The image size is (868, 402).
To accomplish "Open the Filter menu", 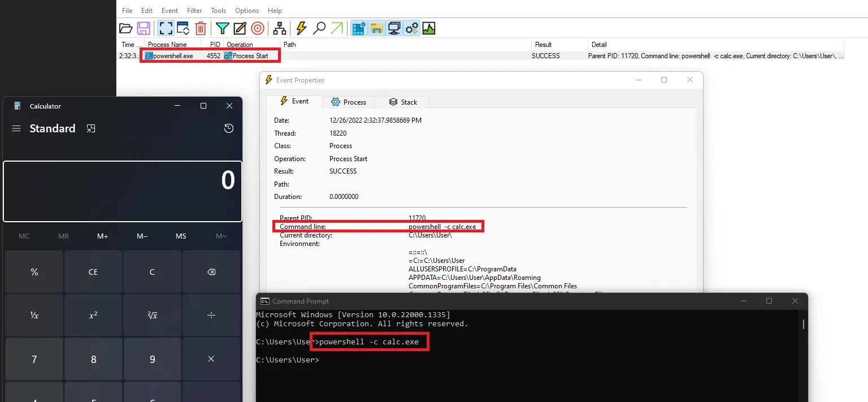I will tap(194, 11).
